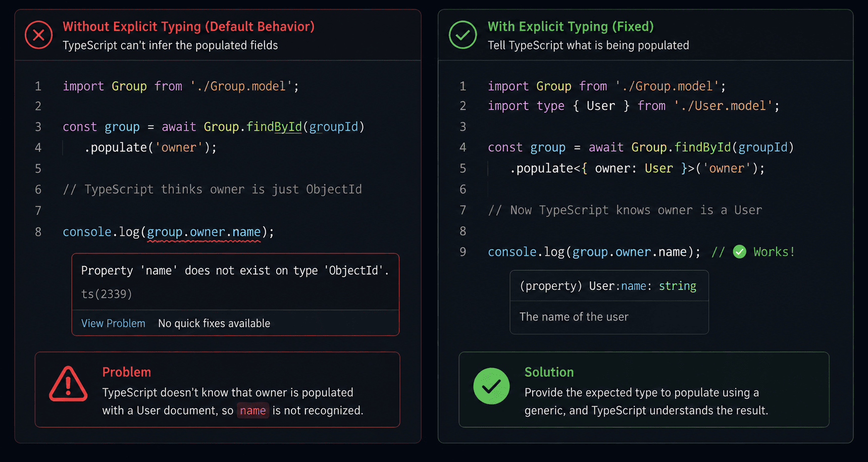Viewport: 868px width, 462px height.
Task: Click 'Tell TypeScript what is being populated' subtitle
Action: coord(588,45)
